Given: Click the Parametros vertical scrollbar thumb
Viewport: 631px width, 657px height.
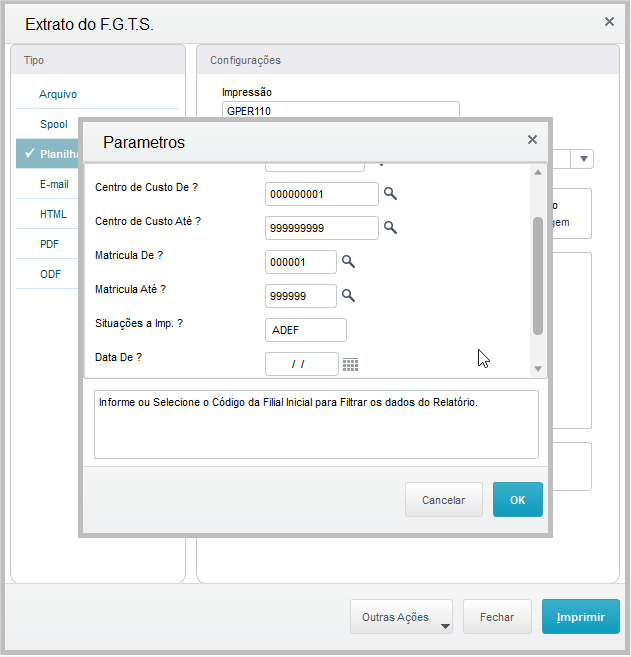Looking at the screenshot, I should pos(538,276).
